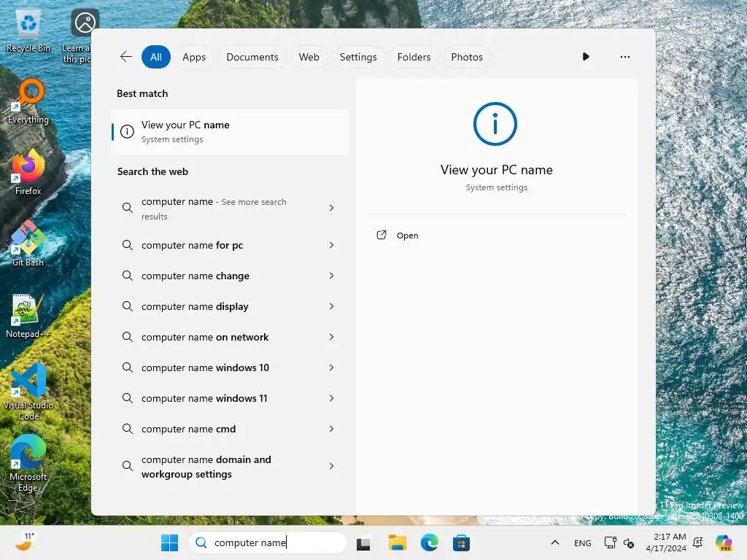
Task: Open the three-dot options menu
Action: tap(625, 57)
